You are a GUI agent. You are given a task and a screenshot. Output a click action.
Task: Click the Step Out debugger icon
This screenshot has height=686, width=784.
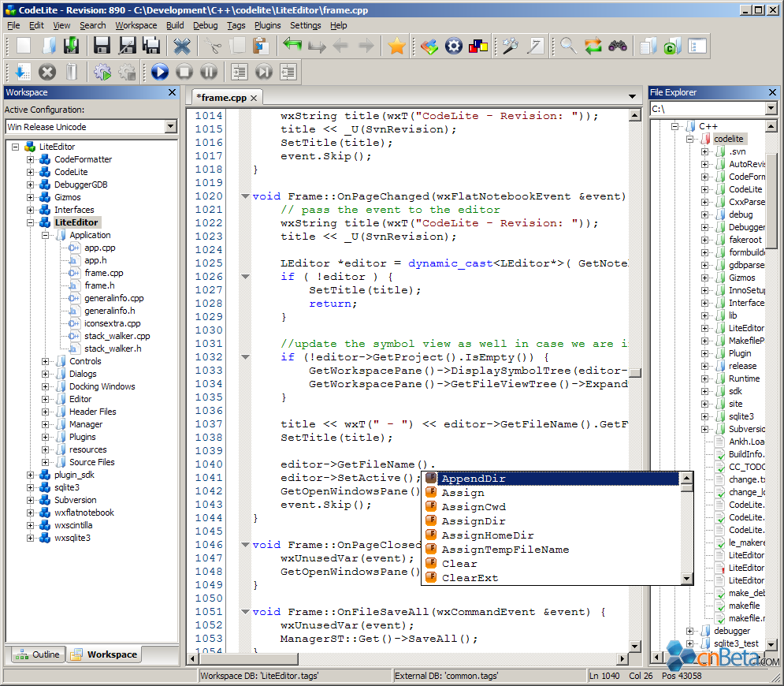pyautogui.click(x=288, y=72)
